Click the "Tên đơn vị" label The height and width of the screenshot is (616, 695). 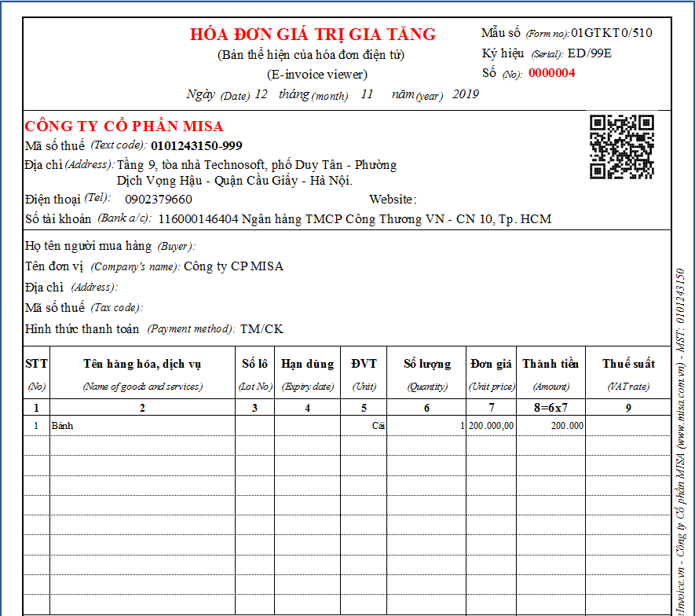pos(54,266)
